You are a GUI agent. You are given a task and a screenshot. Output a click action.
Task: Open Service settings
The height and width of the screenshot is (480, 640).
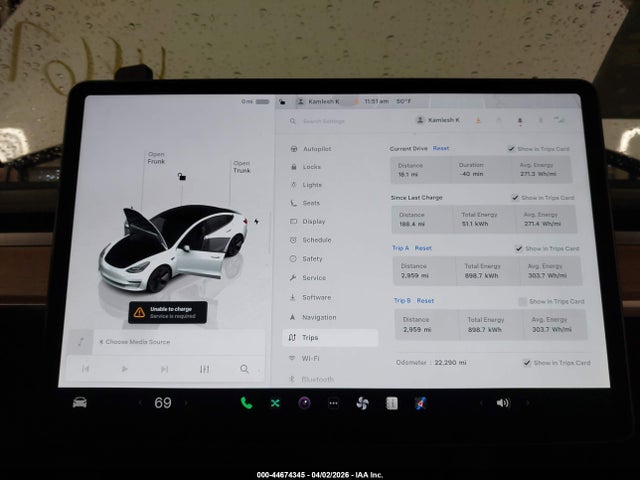308,278
